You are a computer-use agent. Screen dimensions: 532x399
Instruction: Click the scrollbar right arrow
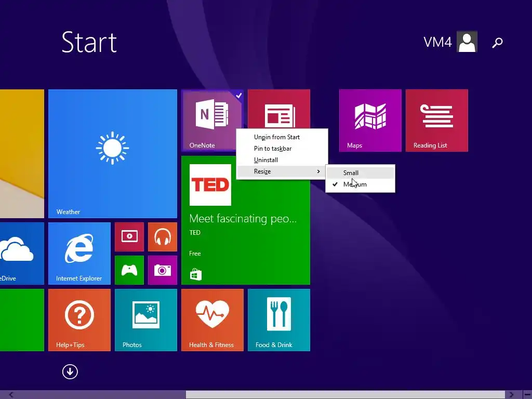click(511, 395)
